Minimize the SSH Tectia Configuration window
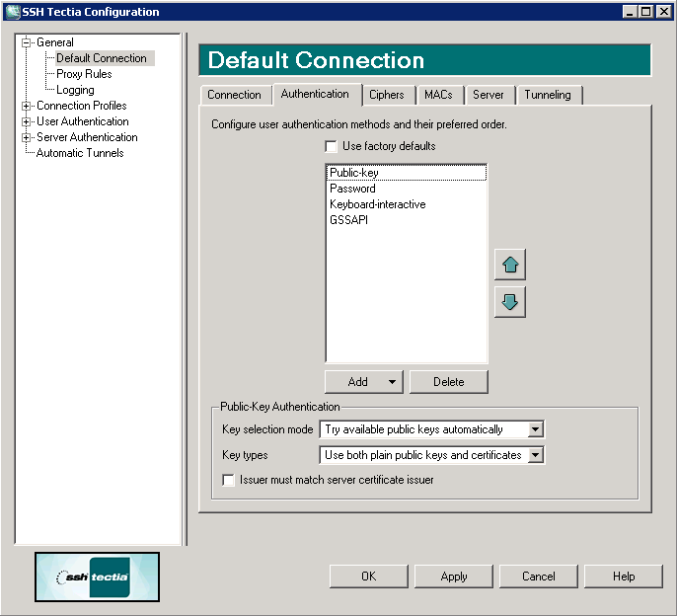Image resolution: width=677 pixels, height=616 pixels. (x=630, y=12)
